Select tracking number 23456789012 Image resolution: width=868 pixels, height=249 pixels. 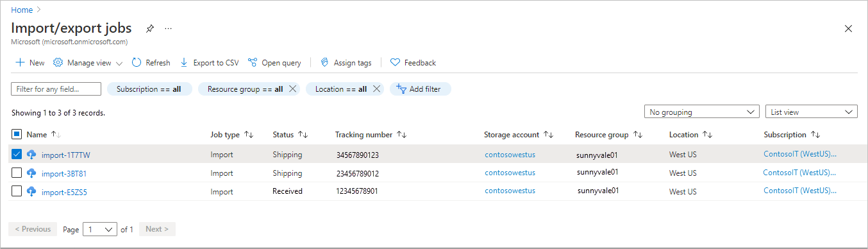pos(358,173)
